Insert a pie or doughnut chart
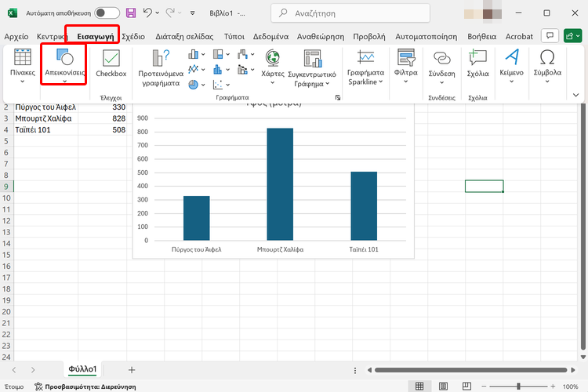588x392 pixels. (193, 85)
